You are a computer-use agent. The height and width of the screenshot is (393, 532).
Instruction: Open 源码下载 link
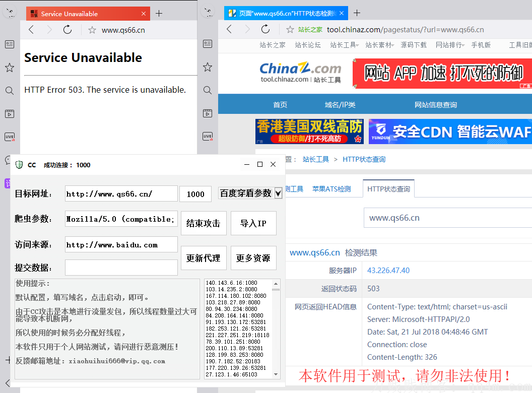tap(413, 45)
